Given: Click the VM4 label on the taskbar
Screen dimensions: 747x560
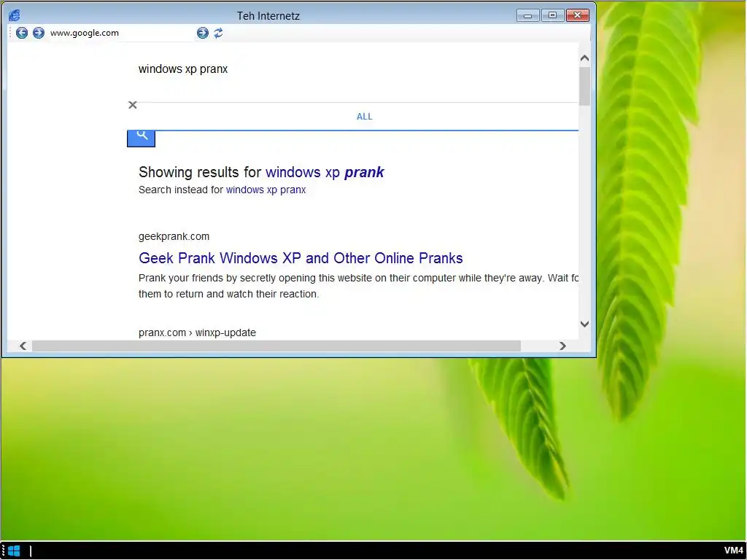Looking at the screenshot, I should pyautogui.click(x=733, y=551).
